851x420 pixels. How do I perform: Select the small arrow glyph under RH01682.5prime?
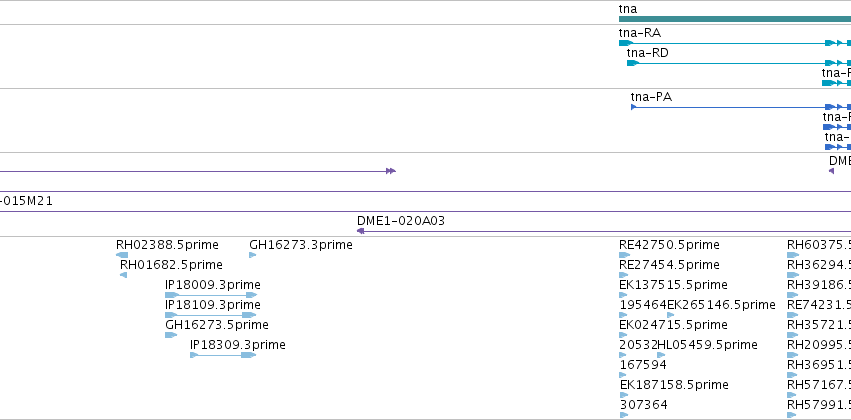point(123,275)
